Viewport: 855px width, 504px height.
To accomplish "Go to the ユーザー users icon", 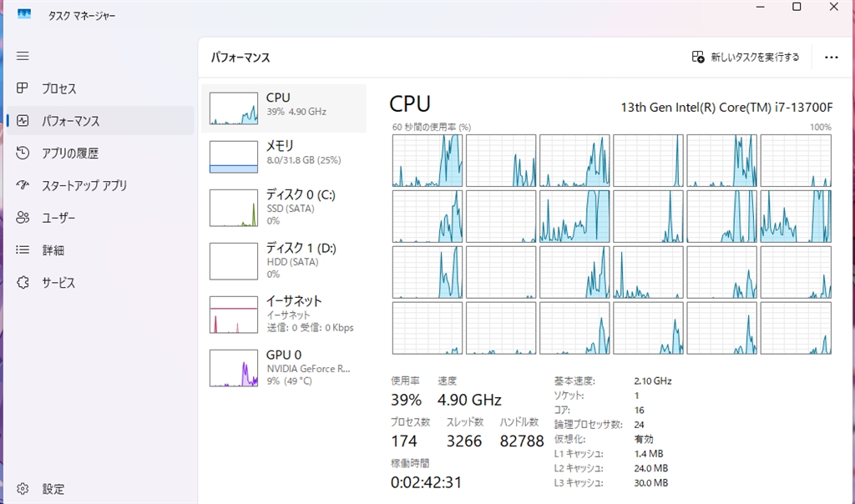I will (23, 218).
